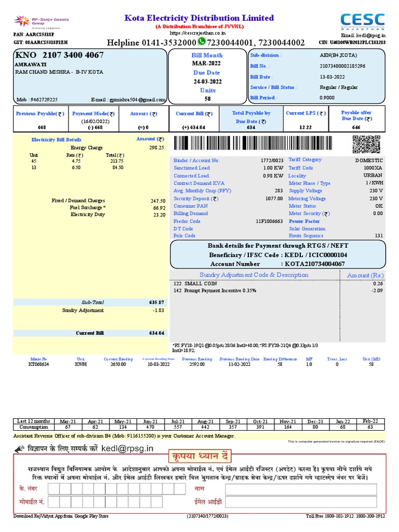Click the RP-Sanjiv Goenka Group logo
This screenshot has height=532, width=399.
41,22
